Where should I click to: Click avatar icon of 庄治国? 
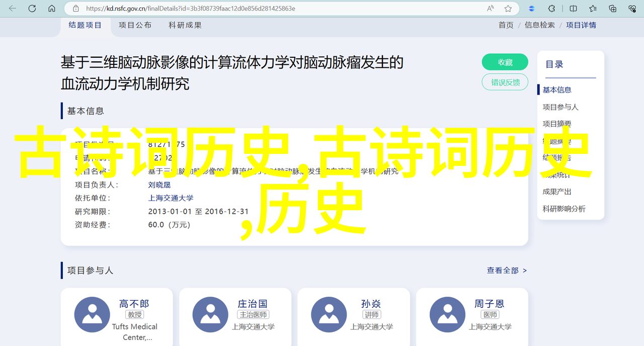[210, 315]
